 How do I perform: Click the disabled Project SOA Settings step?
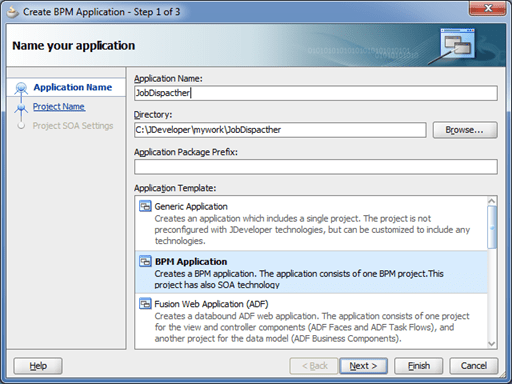(x=73, y=126)
